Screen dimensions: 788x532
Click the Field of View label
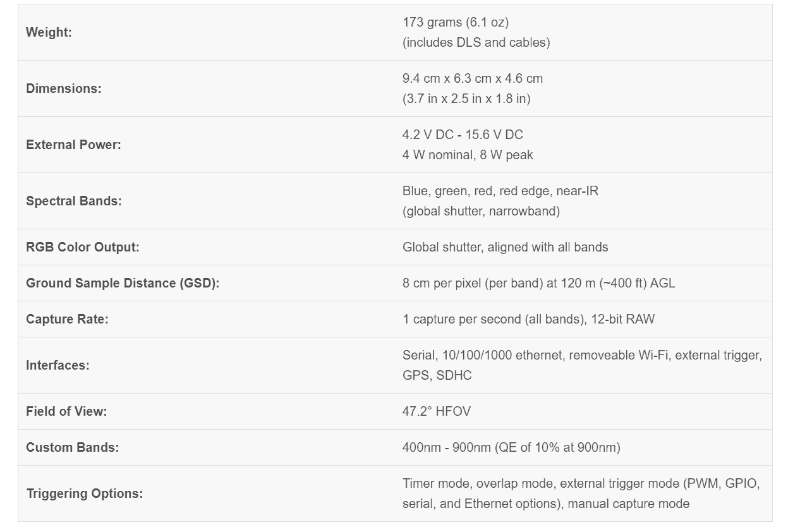pyautogui.click(x=66, y=411)
